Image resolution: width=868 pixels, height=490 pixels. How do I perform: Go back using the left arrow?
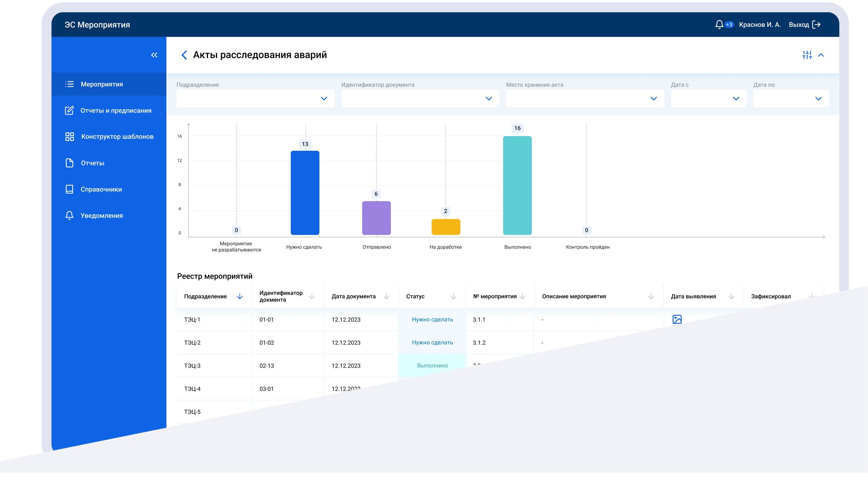pos(184,55)
